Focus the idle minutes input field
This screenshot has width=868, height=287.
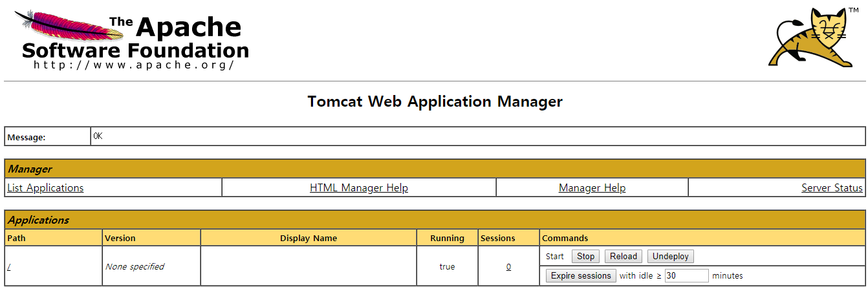point(686,276)
